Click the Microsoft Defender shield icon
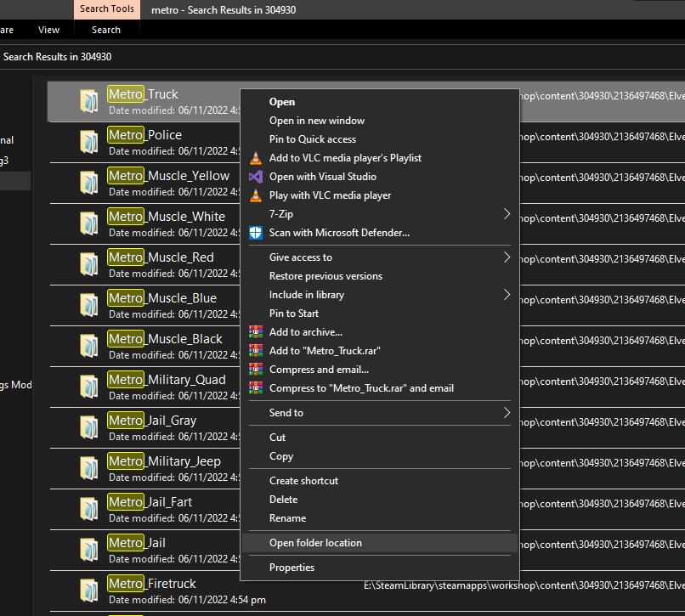The width and height of the screenshot is (685, 616). pyautogui.click(x=256, y=233)
